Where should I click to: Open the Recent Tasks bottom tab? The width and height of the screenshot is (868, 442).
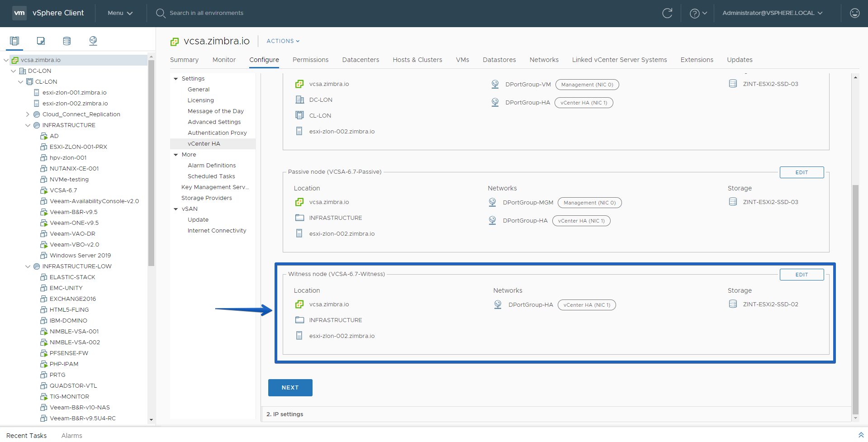(26, 435)
